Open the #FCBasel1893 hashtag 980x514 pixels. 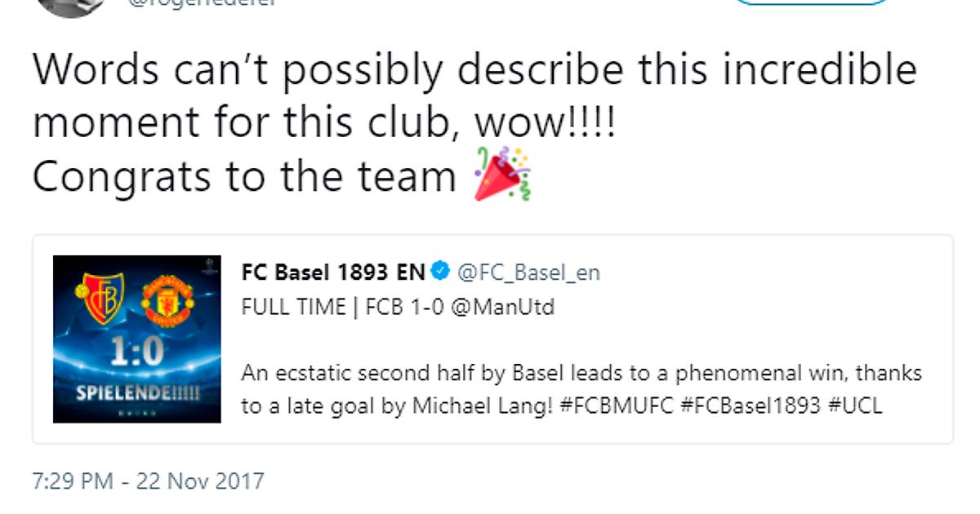[x=751, y=405]
